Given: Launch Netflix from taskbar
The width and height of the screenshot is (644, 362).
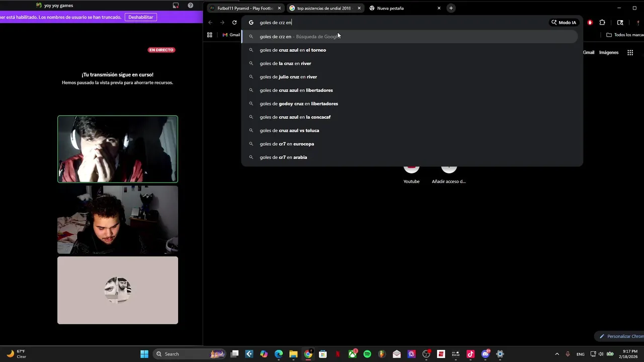Looking at the screenshot, I should point(338,354).
